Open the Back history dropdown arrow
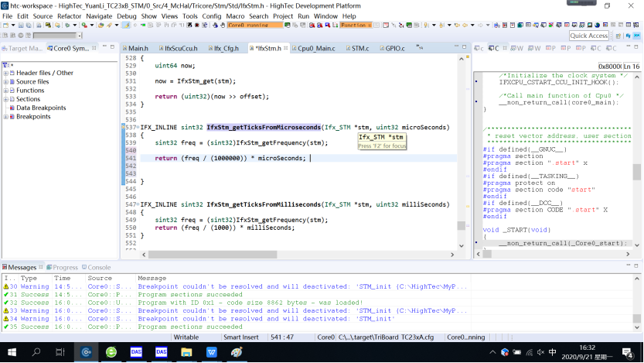 pos(472,25)
